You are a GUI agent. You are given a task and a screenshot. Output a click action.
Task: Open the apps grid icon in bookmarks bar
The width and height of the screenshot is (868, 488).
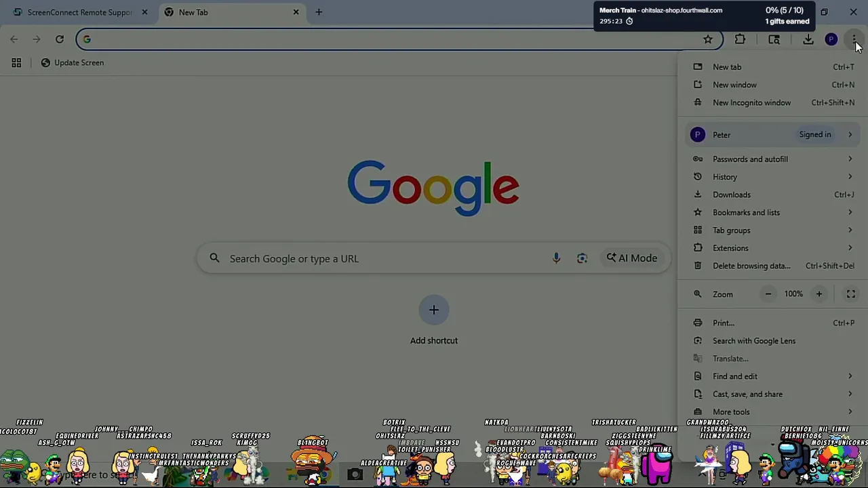(x=16, y=62)
